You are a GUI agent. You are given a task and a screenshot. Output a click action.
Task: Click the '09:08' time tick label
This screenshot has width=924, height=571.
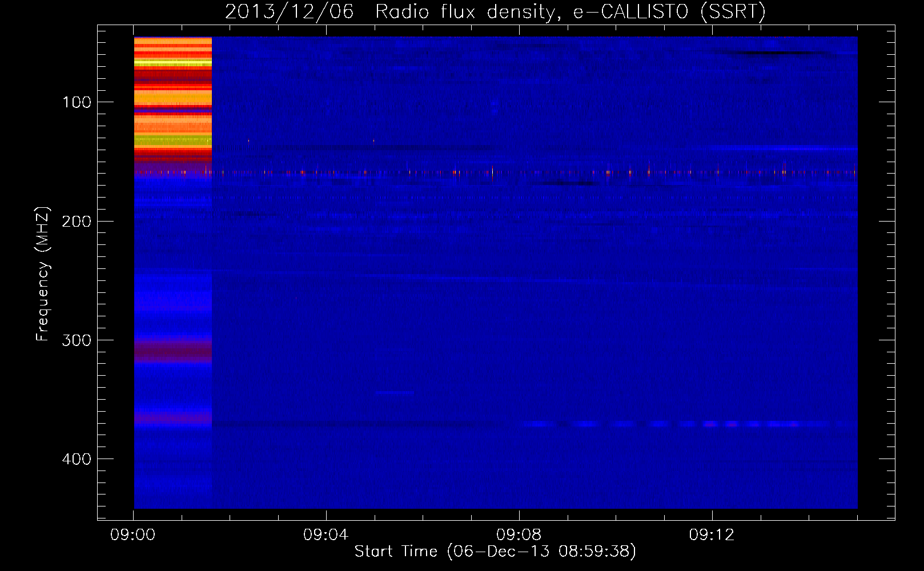click(x=519, y=535)
